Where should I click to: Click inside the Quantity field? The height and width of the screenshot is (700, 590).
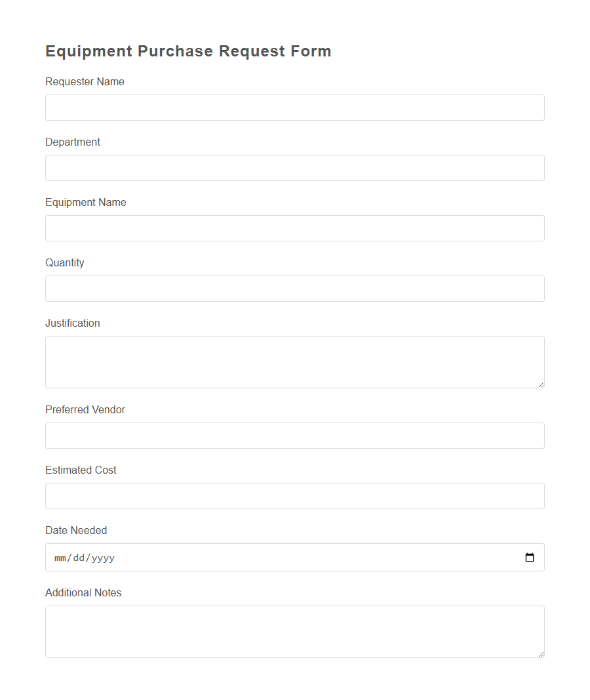pyautogui.click(x=294, y=288)
